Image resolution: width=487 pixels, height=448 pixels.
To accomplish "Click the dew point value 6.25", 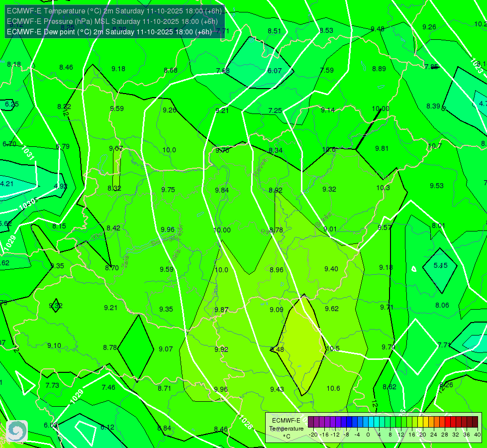I will pyautogui.click(x=12, y=104).
